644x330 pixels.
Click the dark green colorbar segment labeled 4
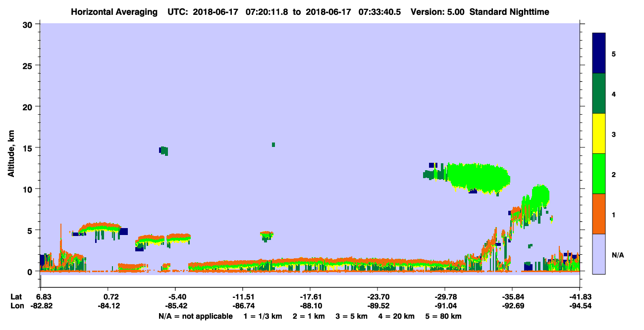[599, 94]
